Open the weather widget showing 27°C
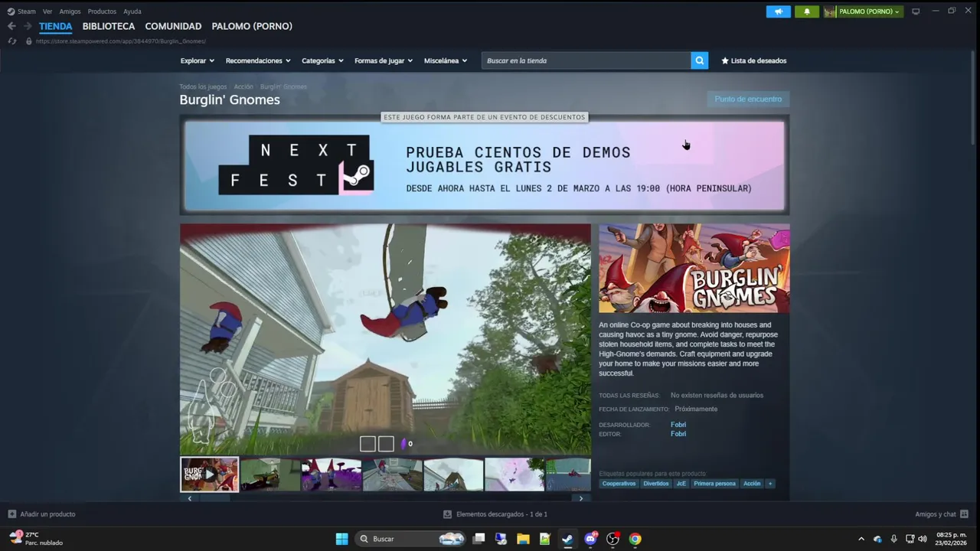980x551 pixels. coord(36,539)
